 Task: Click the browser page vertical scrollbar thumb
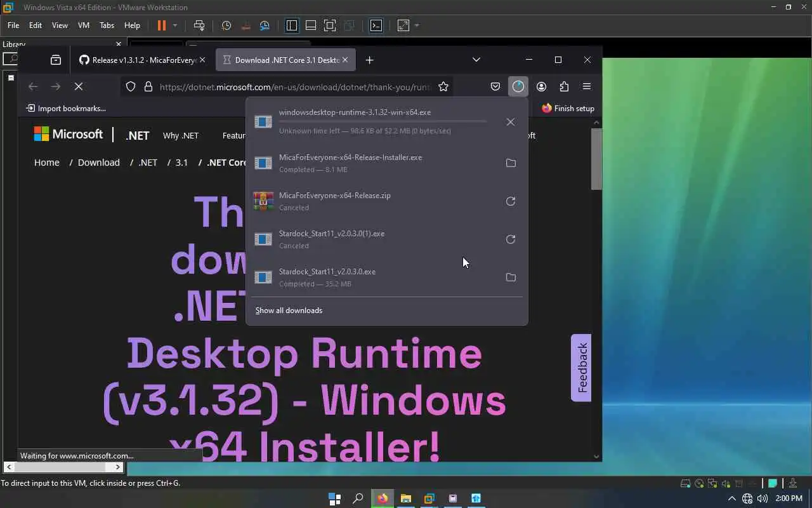(596, 159)
